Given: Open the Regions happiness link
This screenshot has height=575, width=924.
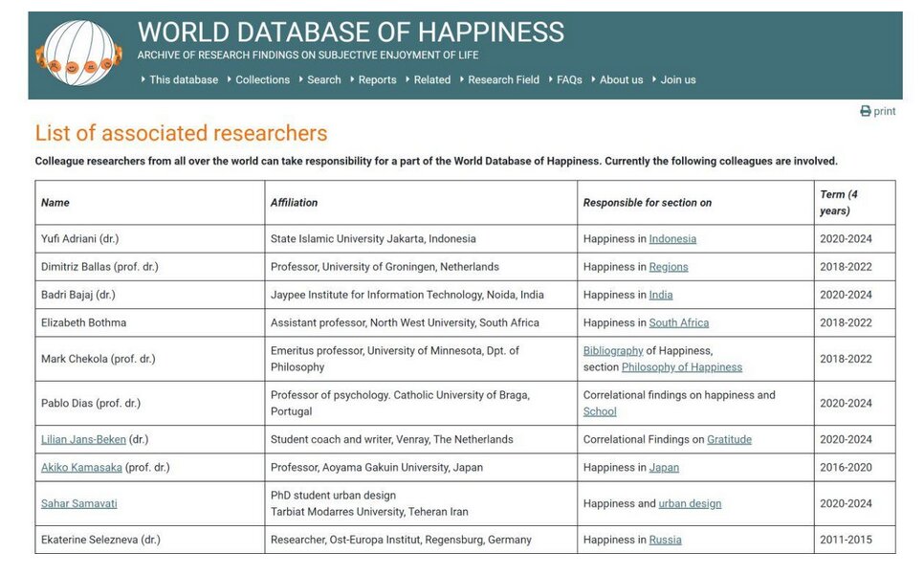Looking at the screenshot, I should click(669, 266).
